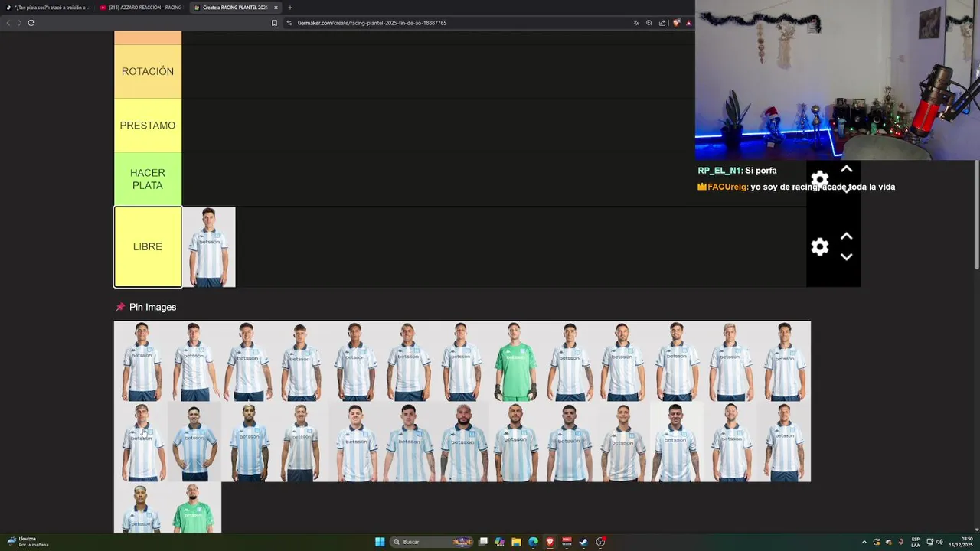
Task: Click the ROTACIÓN tier label
Action: point(148,71)
